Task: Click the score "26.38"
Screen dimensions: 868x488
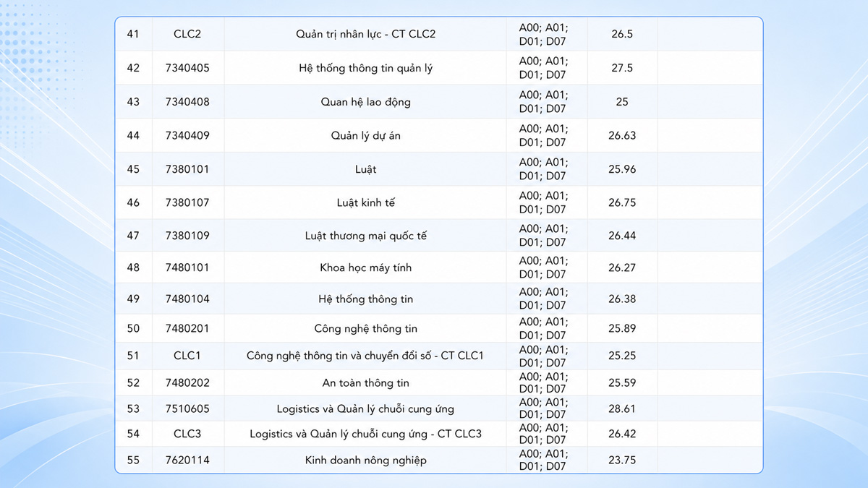Action: tap(622, 299)
